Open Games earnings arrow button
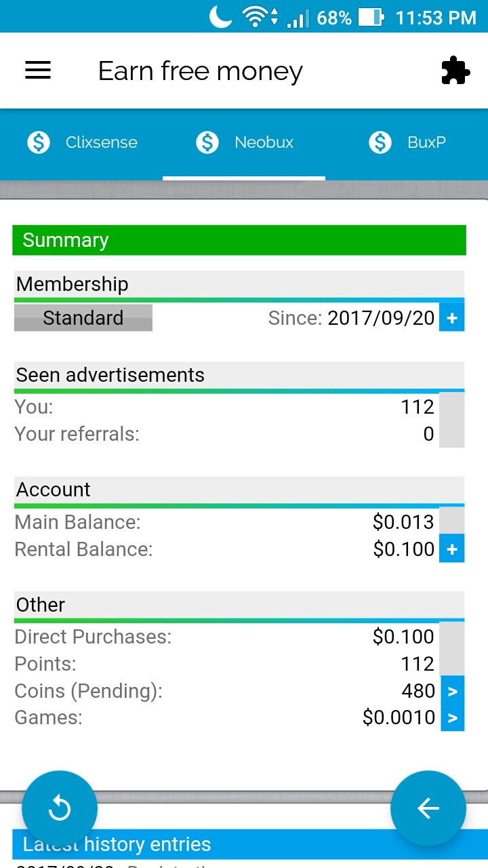 [452, 718]
